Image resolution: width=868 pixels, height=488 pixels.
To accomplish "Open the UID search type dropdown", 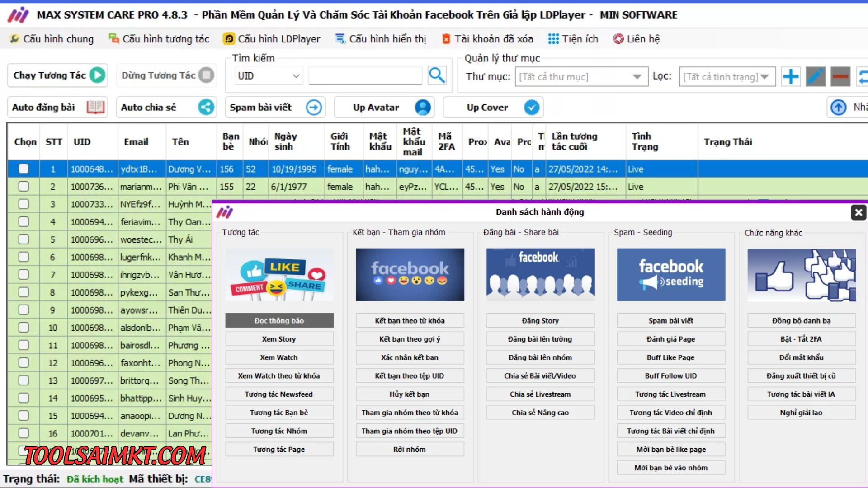I will click(x=269, y=76).
